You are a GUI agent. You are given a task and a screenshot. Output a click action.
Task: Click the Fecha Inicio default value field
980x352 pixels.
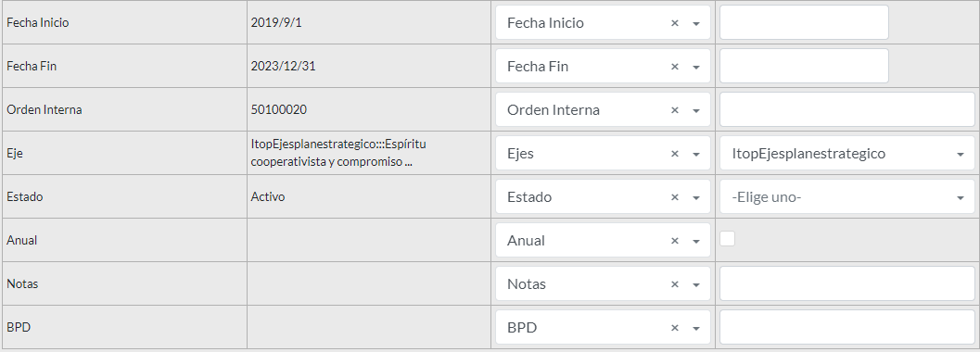[804, 22]
